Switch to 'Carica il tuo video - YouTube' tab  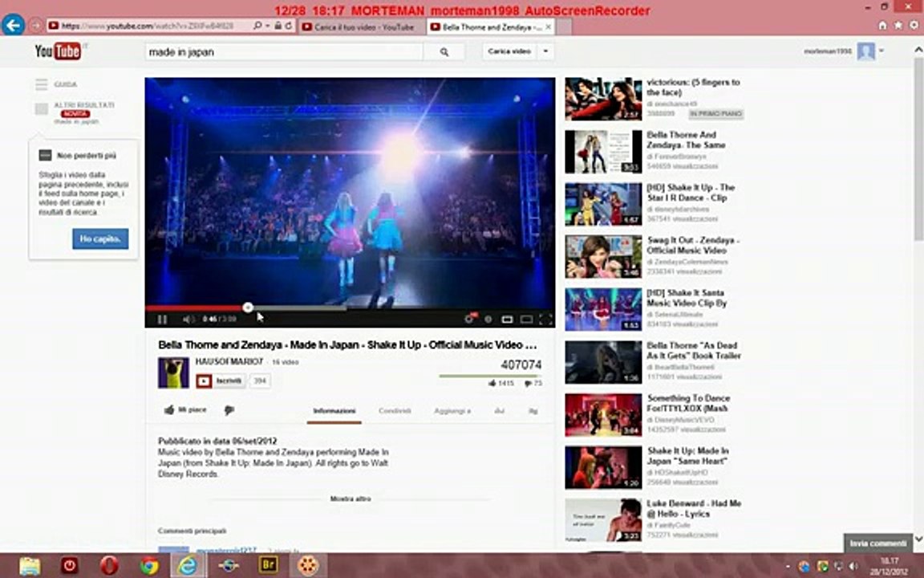coord(361,26)
